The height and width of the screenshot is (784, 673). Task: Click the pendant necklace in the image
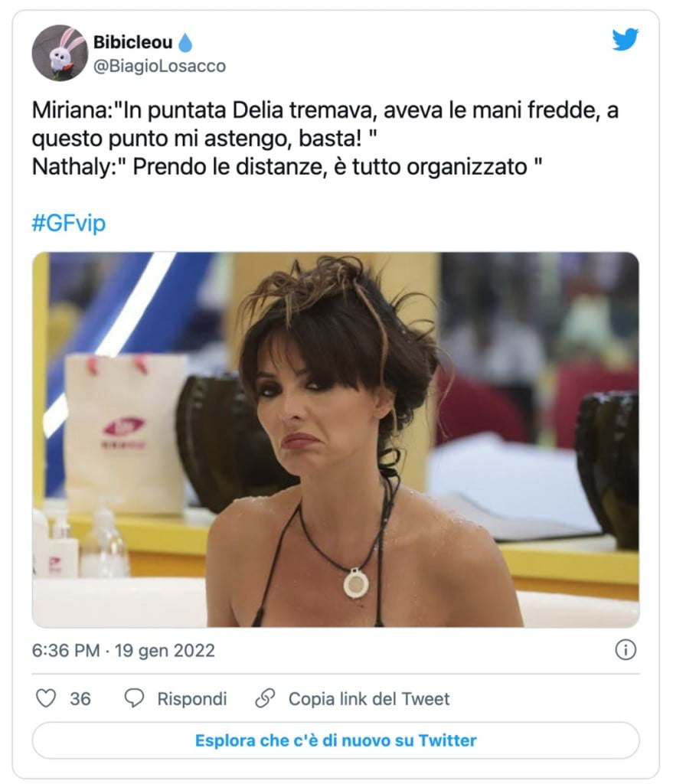(x=355, y=584)
